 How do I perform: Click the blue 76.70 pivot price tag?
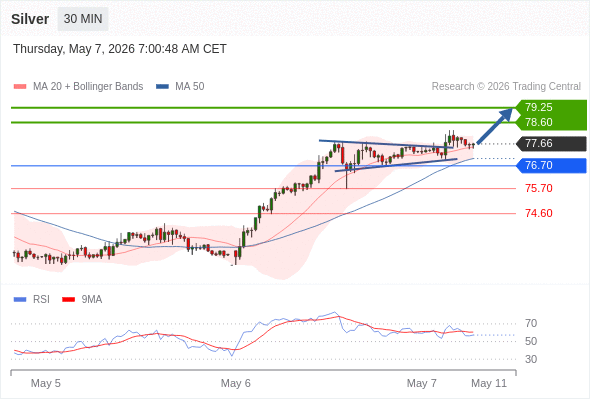[x=551, y=166]
